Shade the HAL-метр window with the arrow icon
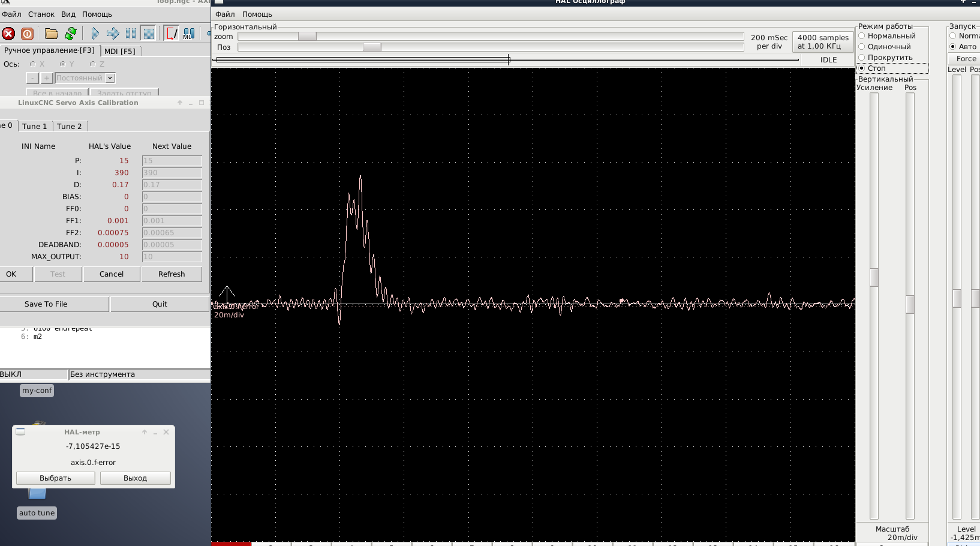The width and height of the screenshot is (980, 546). pyautogui.click(x=145, y=432)
